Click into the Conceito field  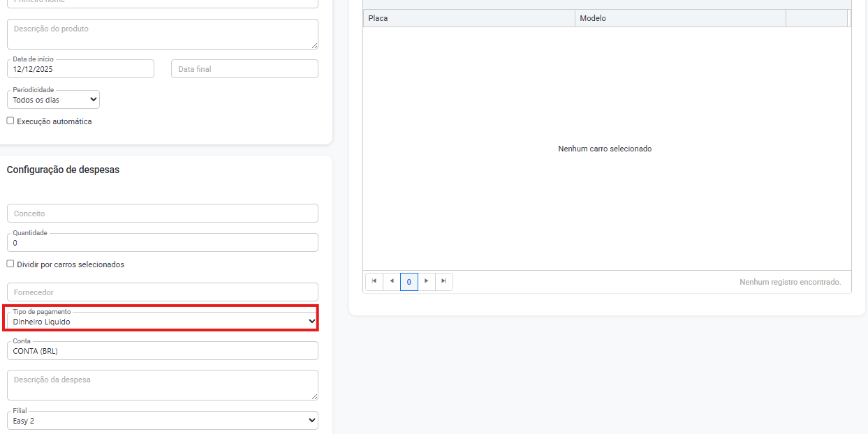coord(162,214)
